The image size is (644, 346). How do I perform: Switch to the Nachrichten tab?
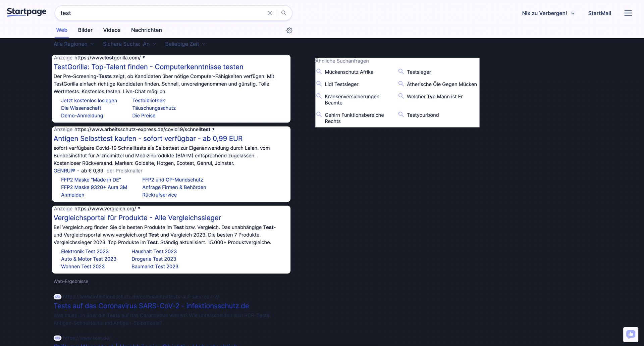(146, 30)
